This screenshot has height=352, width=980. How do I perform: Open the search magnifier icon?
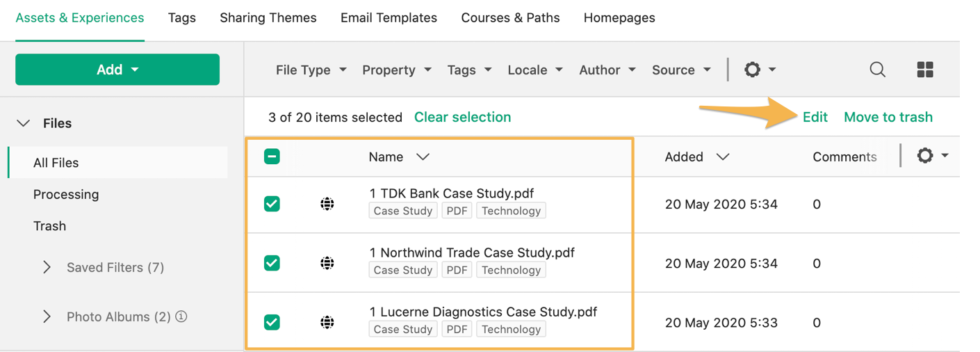(877, 70)
